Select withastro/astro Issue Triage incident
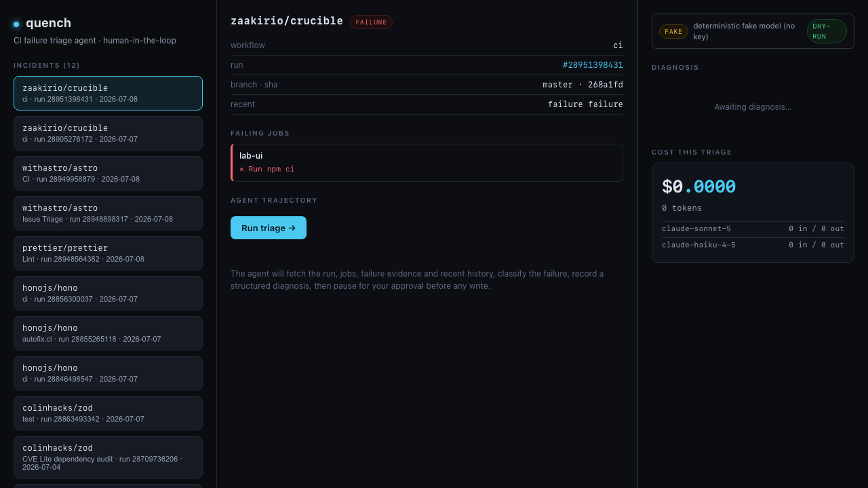The width and height of the screenshot is (868, 488). pyautogui.click(x=108, y=213)
